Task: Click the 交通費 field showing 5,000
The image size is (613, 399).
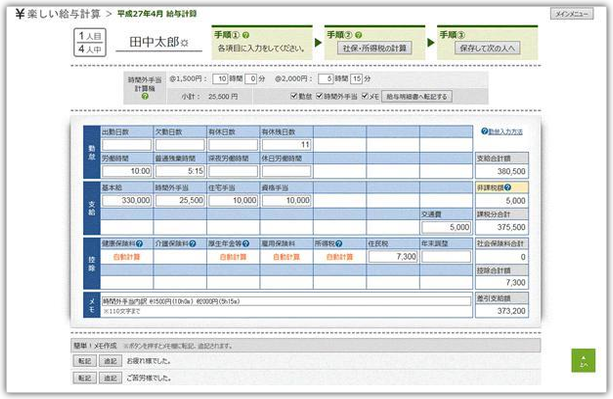Action: click(x=446, y=227)
